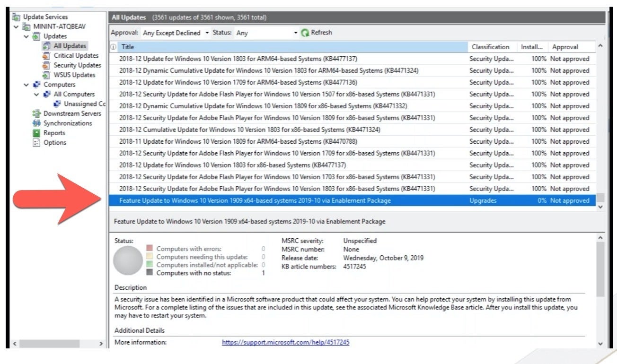Select Flash Player Version 1709 update row

[x=352, y=154]
